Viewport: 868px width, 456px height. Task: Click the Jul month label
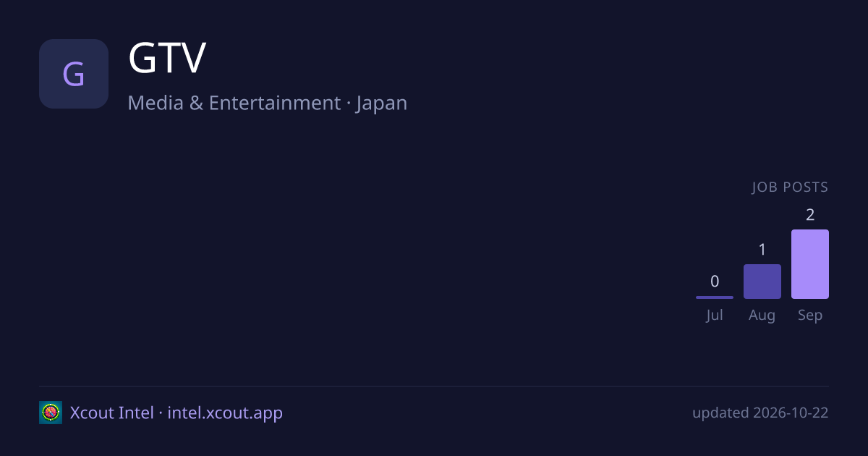715,316
